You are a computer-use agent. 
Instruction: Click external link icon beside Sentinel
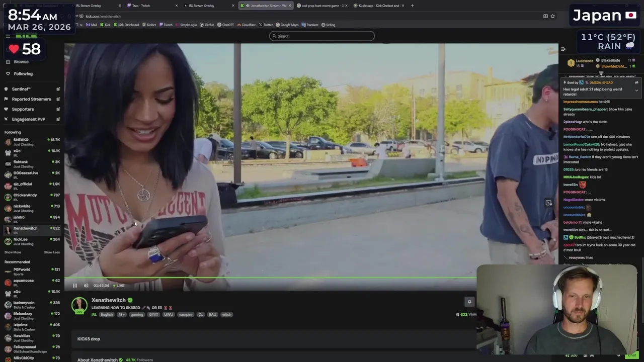pos(58,89)
